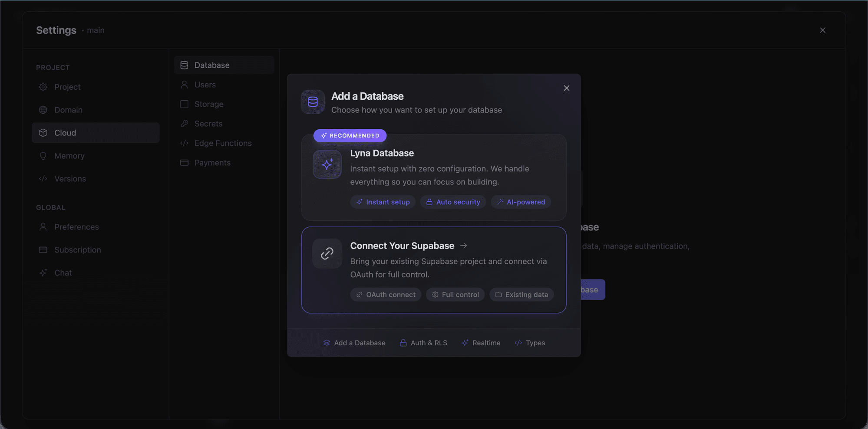This screenshot has height=429, width=868.
Task: Click the Realtime sparkle icon in footer
Action: click(465, 343)
